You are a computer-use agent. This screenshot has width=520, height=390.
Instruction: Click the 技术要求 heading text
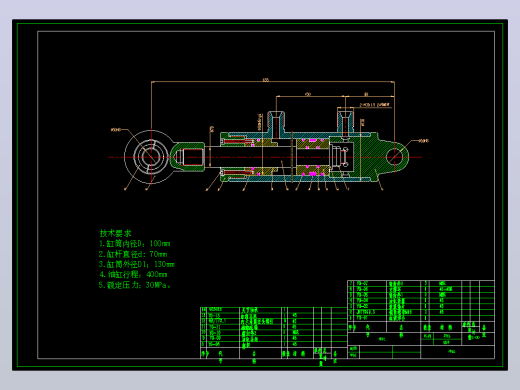115,233
